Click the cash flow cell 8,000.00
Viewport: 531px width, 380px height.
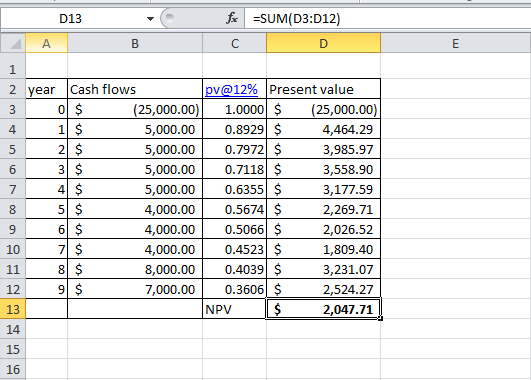[x=135, y=269]
